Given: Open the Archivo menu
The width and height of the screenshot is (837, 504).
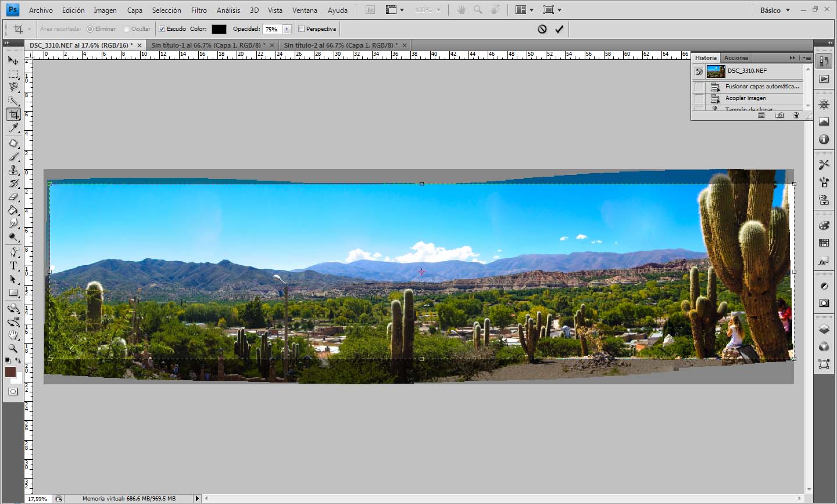Looking at the screenshot, I should coord(41,10).
